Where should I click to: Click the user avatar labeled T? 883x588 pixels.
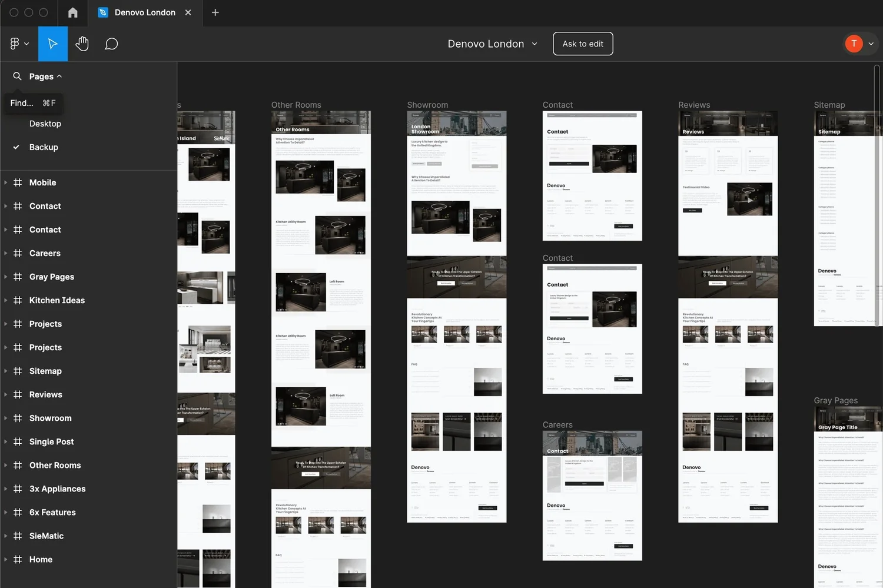[854, 44]
